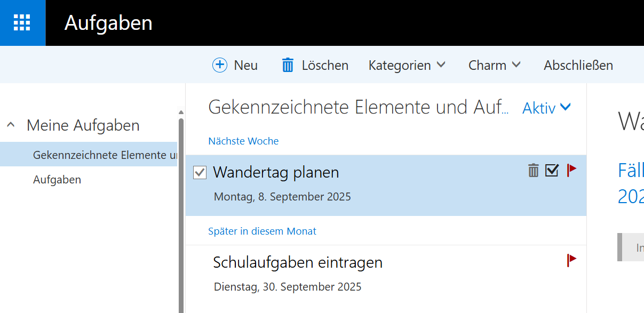
Task: Tick the checkbox beside Wandertag planen
Action: (200, 172)
